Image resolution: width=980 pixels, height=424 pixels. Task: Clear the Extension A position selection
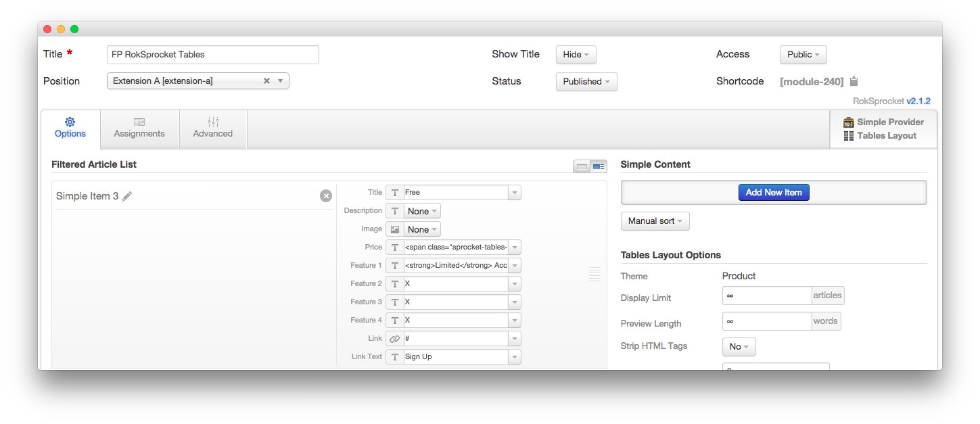point(266,81)
